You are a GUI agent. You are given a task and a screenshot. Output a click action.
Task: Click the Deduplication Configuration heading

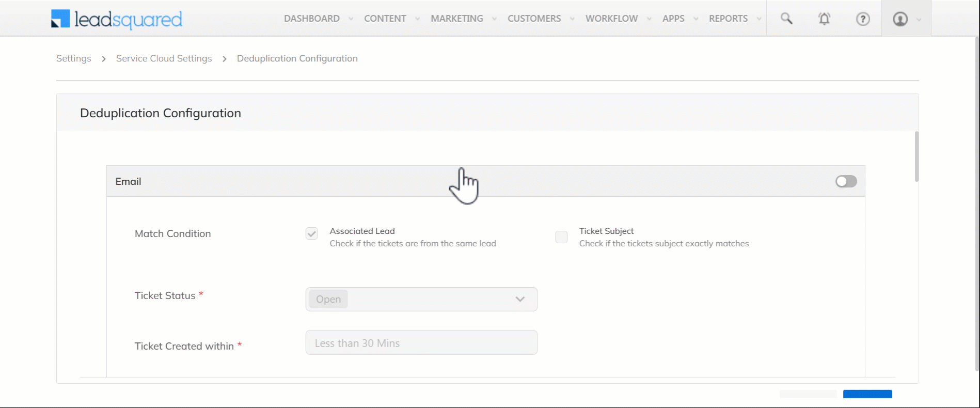pyautogui.click(x=161, y=113)
